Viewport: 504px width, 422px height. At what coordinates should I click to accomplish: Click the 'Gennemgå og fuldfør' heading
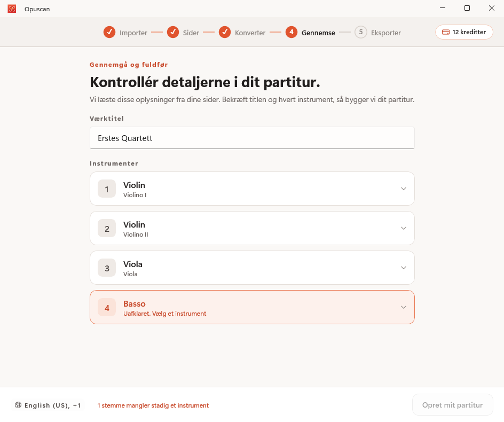coord(129,65)
